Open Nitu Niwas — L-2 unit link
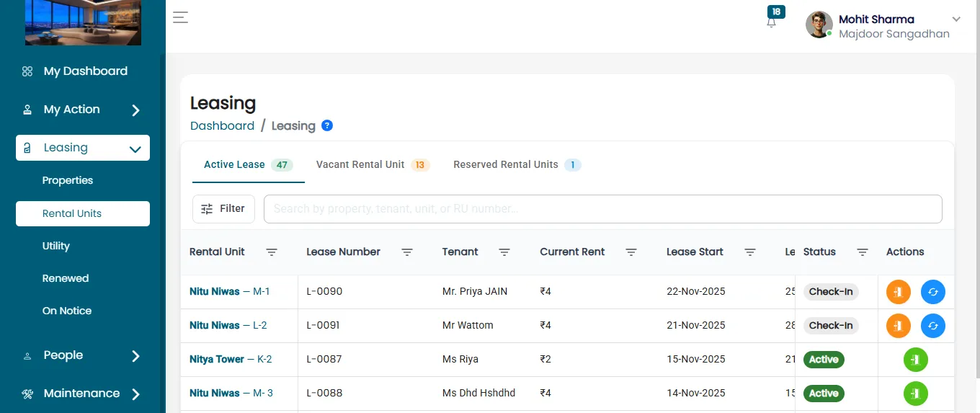The height and width of the screenshot is (413, 980). [x=228, y=325]
